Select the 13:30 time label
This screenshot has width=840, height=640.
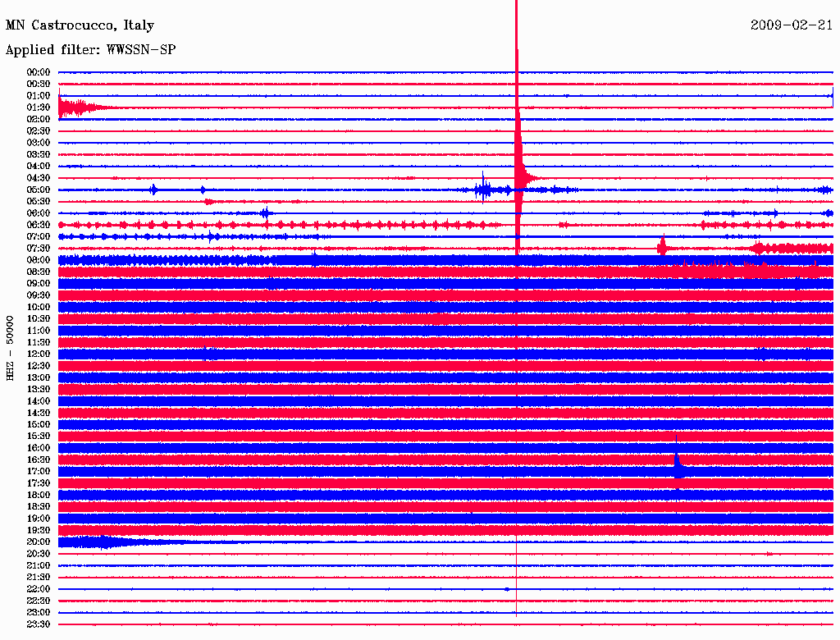click(x=39, y=389)
